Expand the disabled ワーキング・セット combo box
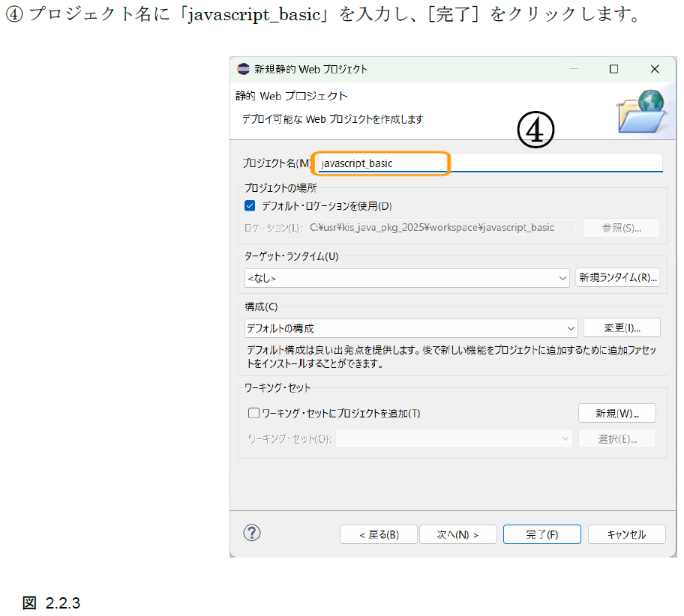Screen dimensions: 684x616 pos(454,438)
